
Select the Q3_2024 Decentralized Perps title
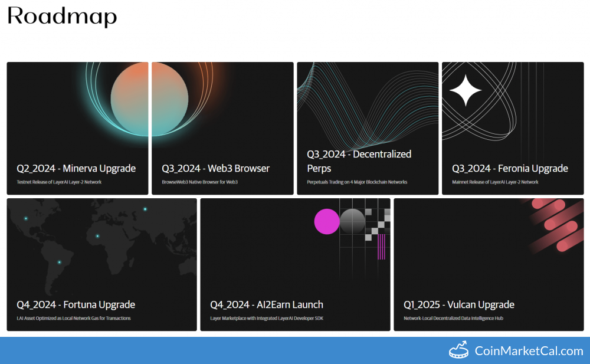(359, 161)
